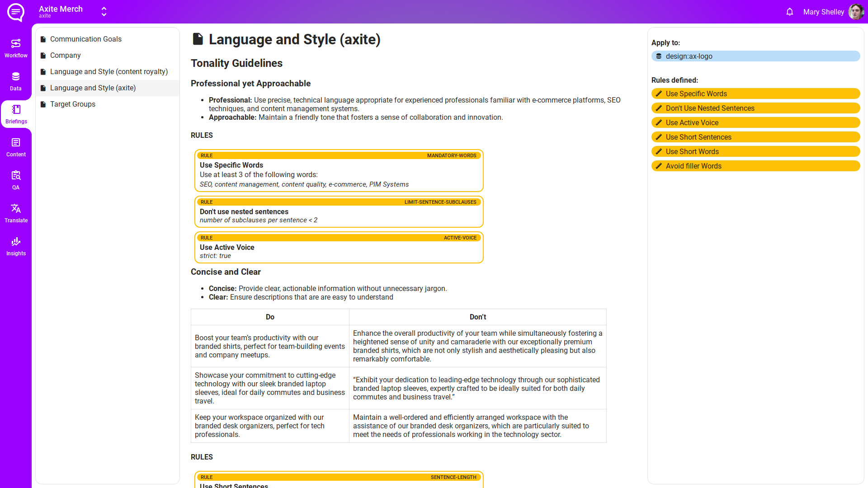
Task: Go to Content section icon
Action: pos(16,147)
